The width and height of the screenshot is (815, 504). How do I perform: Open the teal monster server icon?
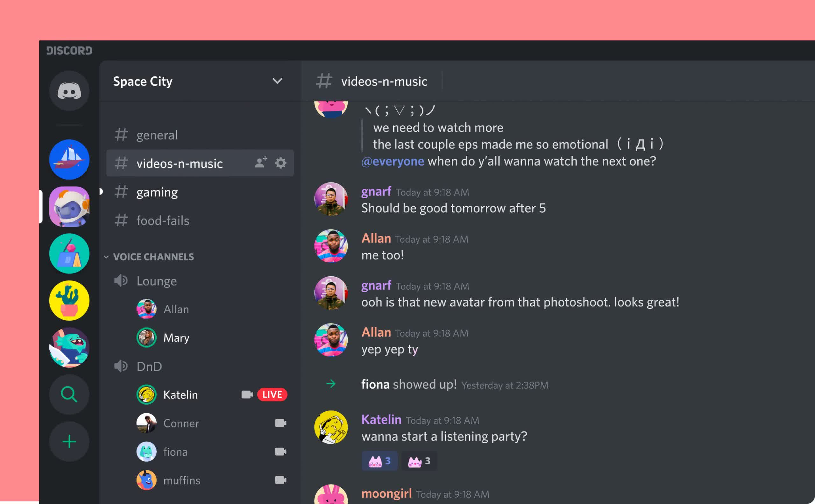click(x=69, y=347)
